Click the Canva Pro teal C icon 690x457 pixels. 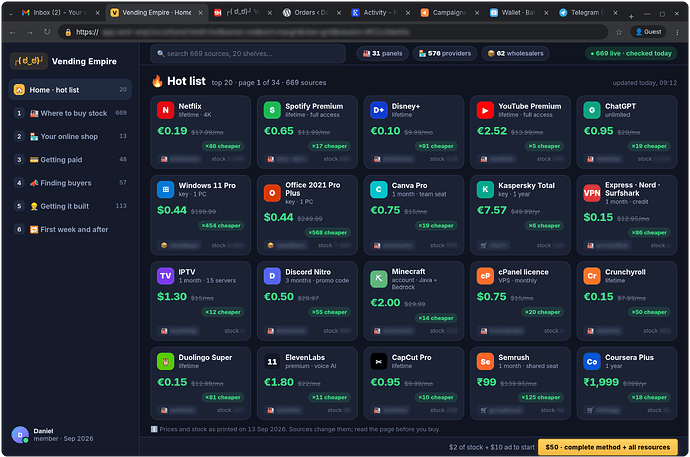[378, 190]
